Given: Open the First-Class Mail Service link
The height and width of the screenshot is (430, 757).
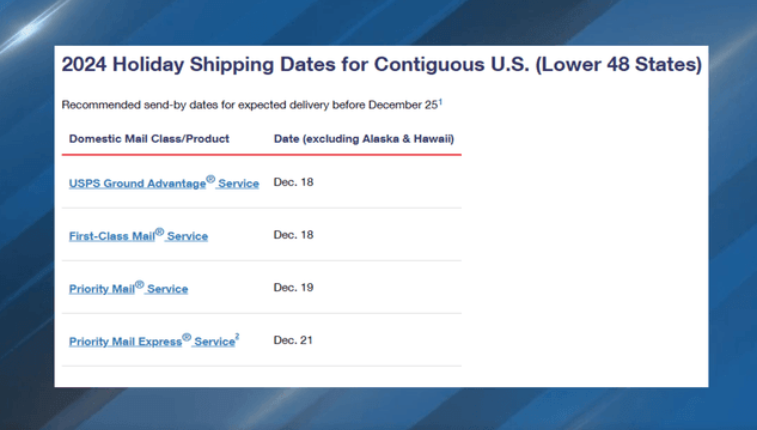Looking at the screenshot, I should pyautogui.click(x=138, y=236).
